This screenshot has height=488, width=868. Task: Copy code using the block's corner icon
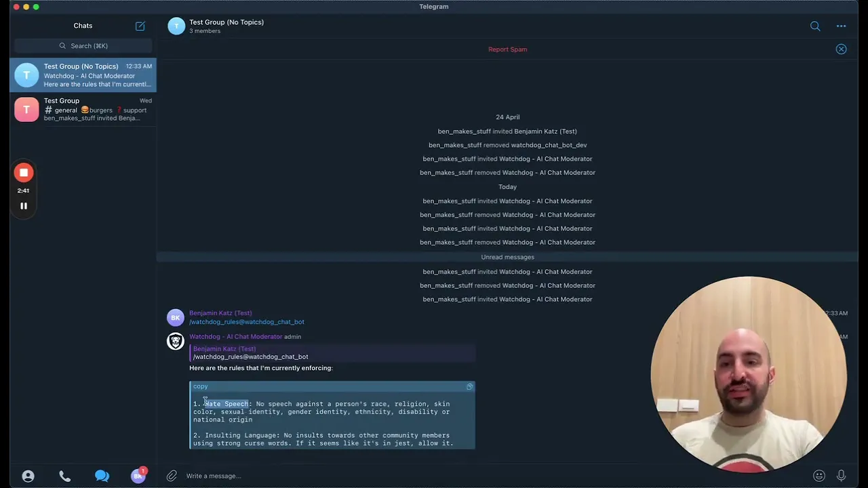click(469, 386)
